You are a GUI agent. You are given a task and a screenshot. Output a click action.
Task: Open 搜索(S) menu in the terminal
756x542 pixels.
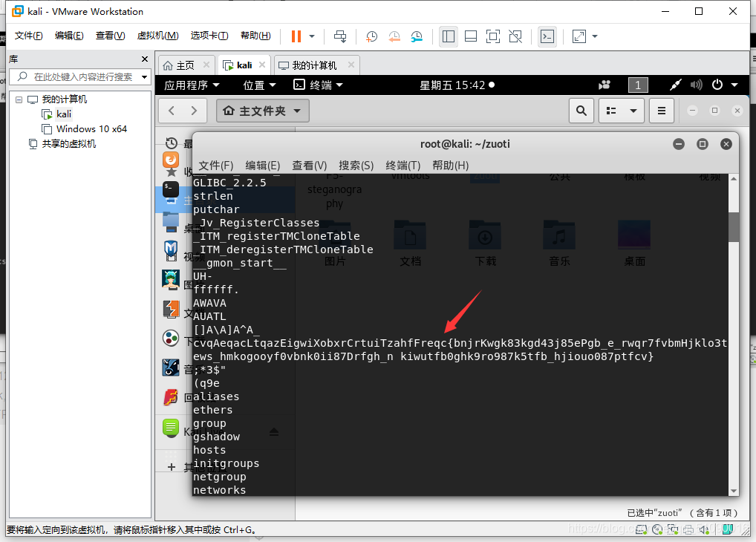pyautogui.click(x=356, y=166)
